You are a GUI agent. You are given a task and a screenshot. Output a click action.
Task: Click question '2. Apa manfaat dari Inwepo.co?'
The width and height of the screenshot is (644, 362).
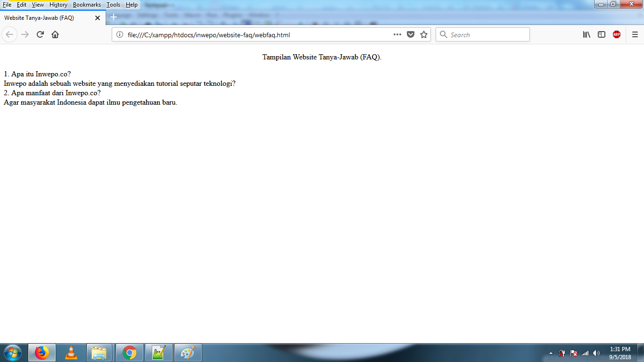(52, 93)
